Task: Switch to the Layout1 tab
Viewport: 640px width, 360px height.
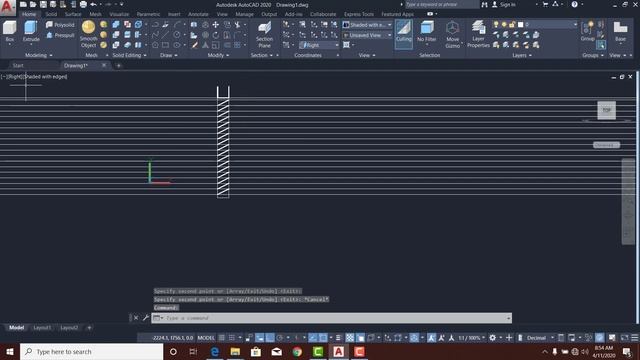Action: (42, 328)
